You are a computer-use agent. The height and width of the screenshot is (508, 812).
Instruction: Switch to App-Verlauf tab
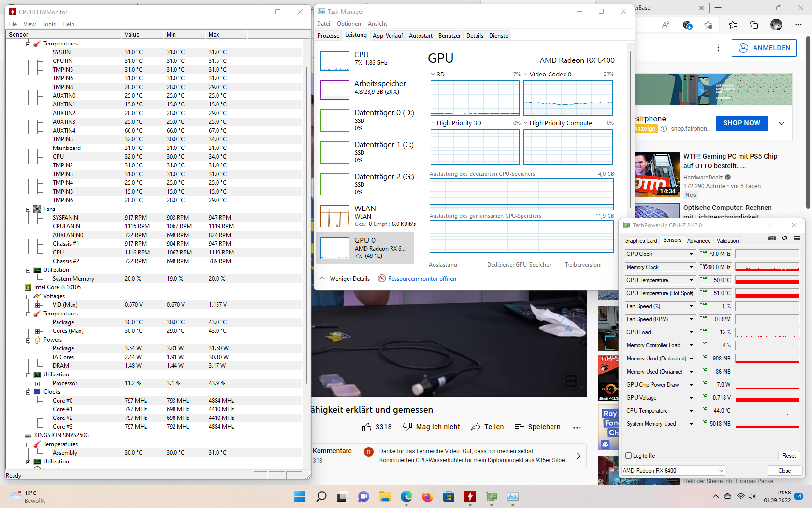(388, 36)
